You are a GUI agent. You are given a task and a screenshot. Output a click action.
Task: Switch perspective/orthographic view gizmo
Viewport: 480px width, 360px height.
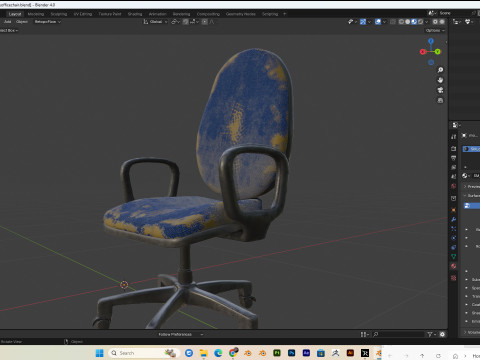(440, 100)
